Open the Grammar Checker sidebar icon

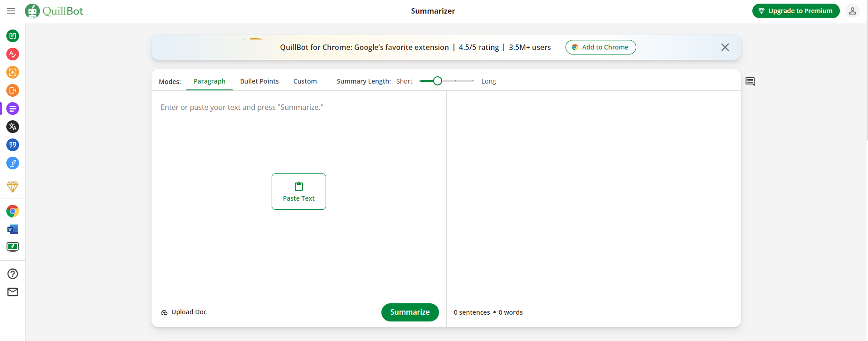pyautogui.click(x=13, y=54)
